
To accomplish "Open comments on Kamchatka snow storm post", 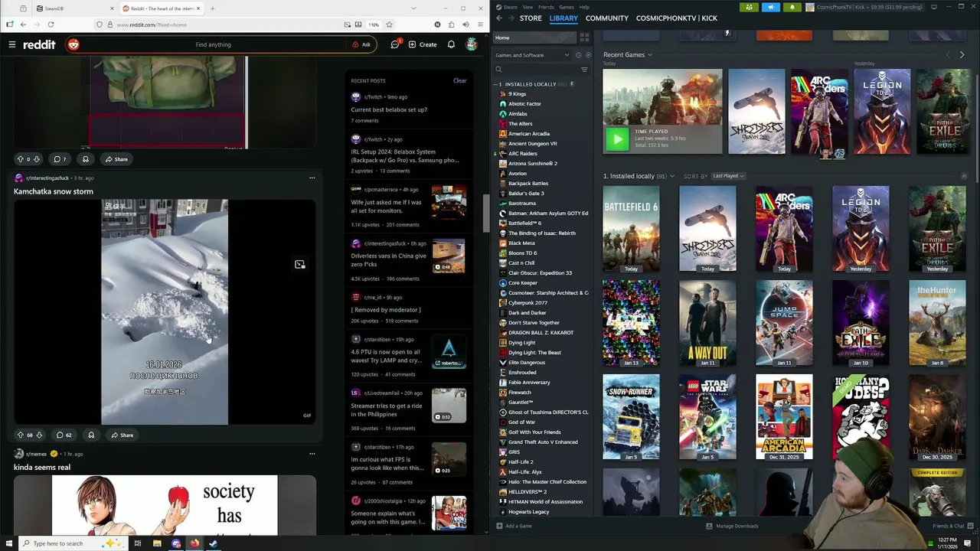I will 63,435.
